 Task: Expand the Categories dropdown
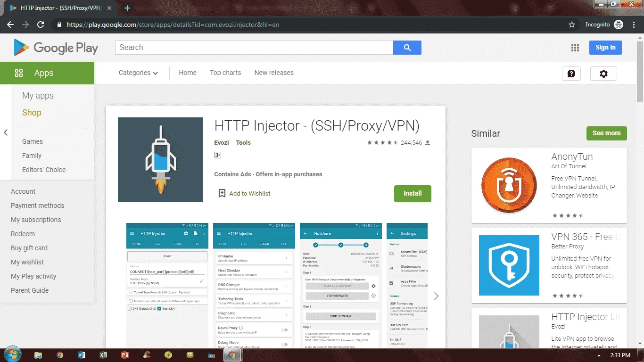click(x=138, y=73)
